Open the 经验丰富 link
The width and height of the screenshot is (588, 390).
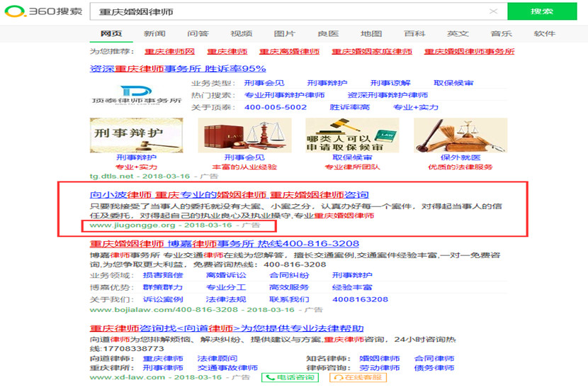(352, 287)
